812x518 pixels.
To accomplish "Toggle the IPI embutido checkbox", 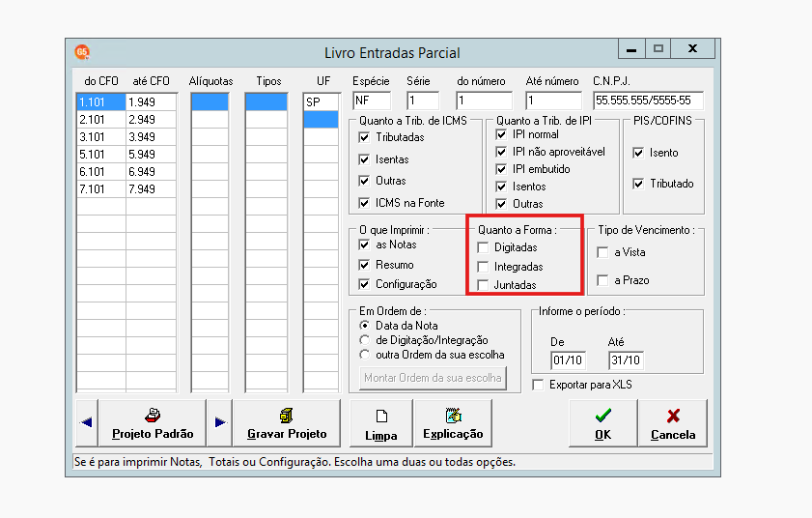I will click(501, 169).
